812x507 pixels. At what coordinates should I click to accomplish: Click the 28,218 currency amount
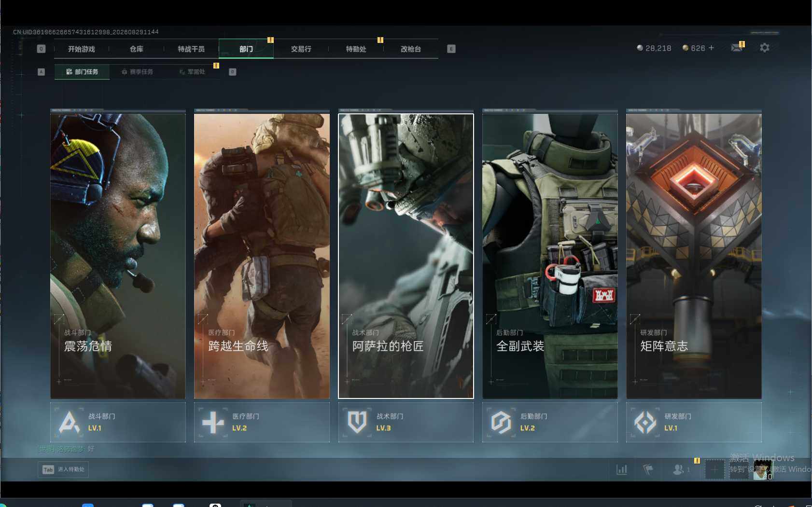point(658,48)
